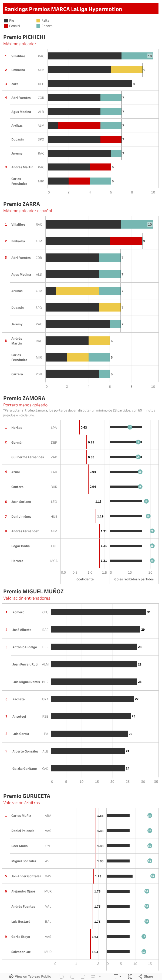
Task: Click the revert (reset view) icon
Action: point(83,976)
